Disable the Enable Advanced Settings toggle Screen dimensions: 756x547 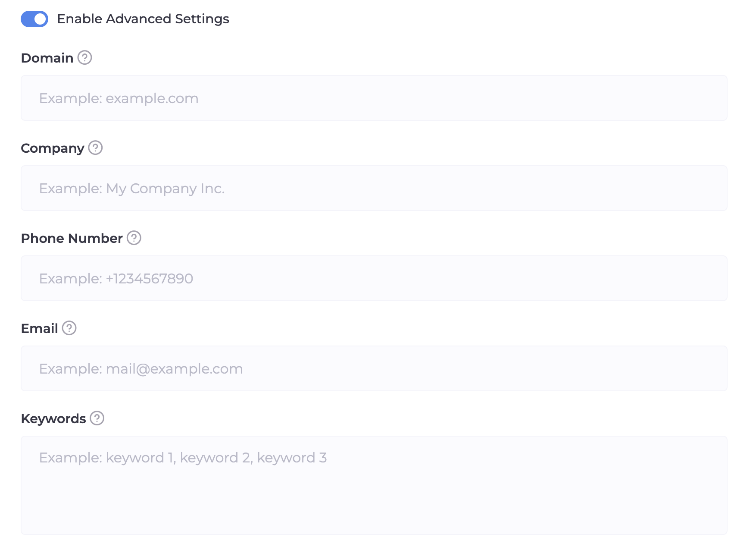click(x=34, y=19)
